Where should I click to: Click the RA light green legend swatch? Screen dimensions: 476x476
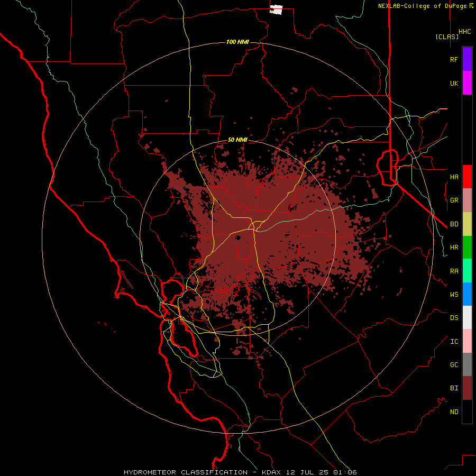[x=467, y=271]
